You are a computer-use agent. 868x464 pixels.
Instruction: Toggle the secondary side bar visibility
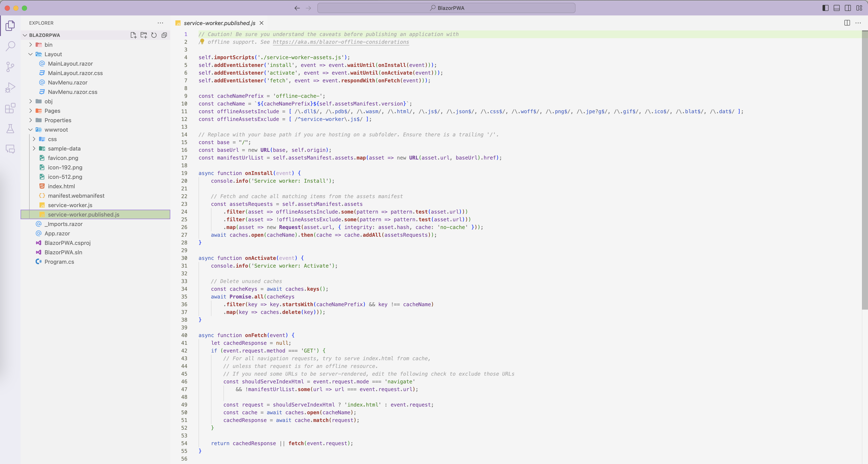(848, 8)
